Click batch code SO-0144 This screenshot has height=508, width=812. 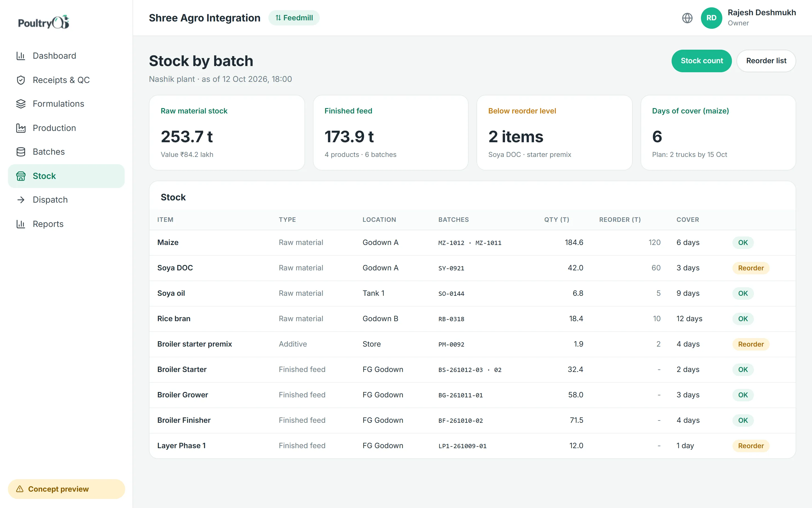click(451, 294)
